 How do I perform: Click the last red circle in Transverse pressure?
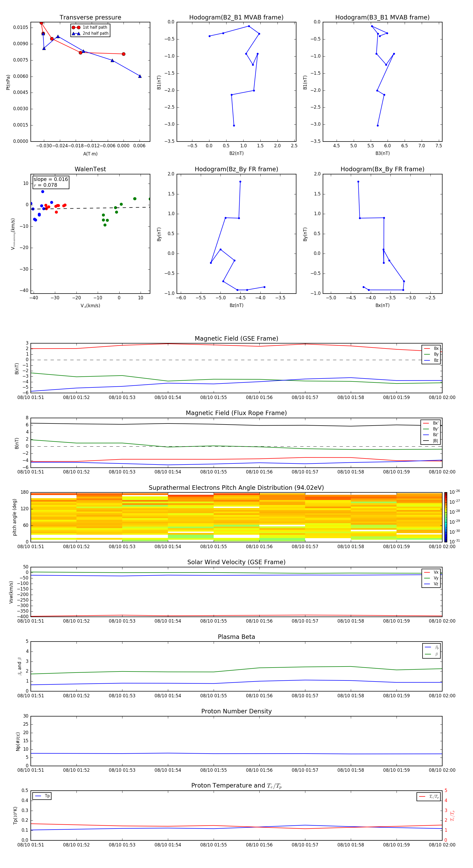click(124, 54)
